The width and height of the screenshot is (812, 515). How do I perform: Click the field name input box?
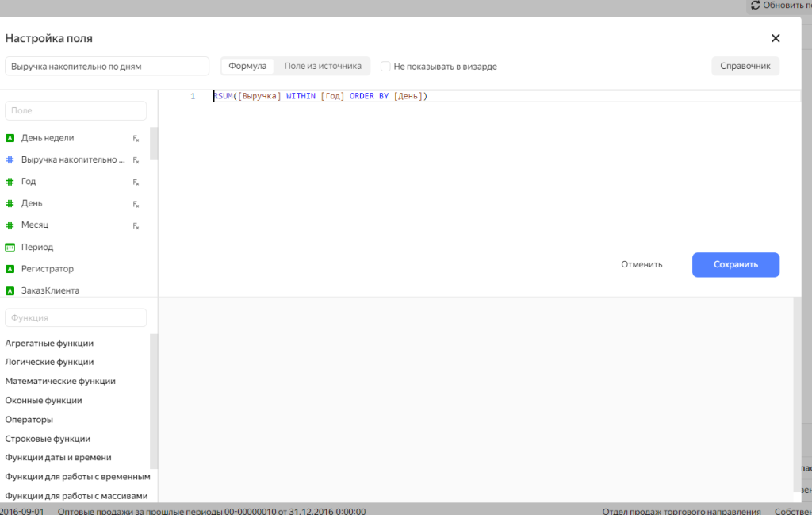106,67
